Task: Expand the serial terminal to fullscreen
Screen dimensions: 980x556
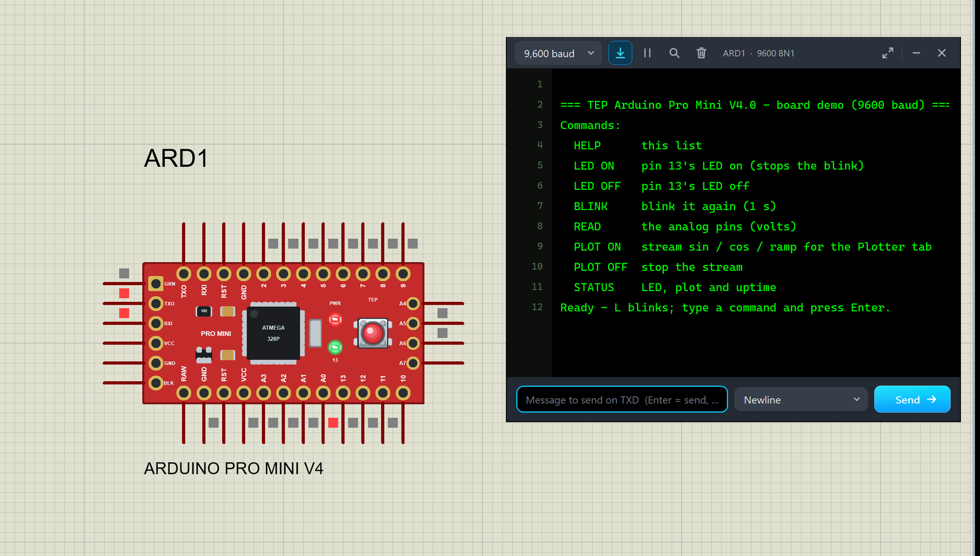Action: (x=887, y=53)
